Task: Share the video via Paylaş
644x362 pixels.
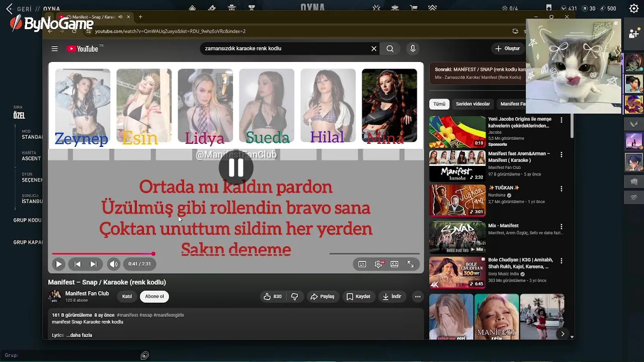Action: click(323, 297)
